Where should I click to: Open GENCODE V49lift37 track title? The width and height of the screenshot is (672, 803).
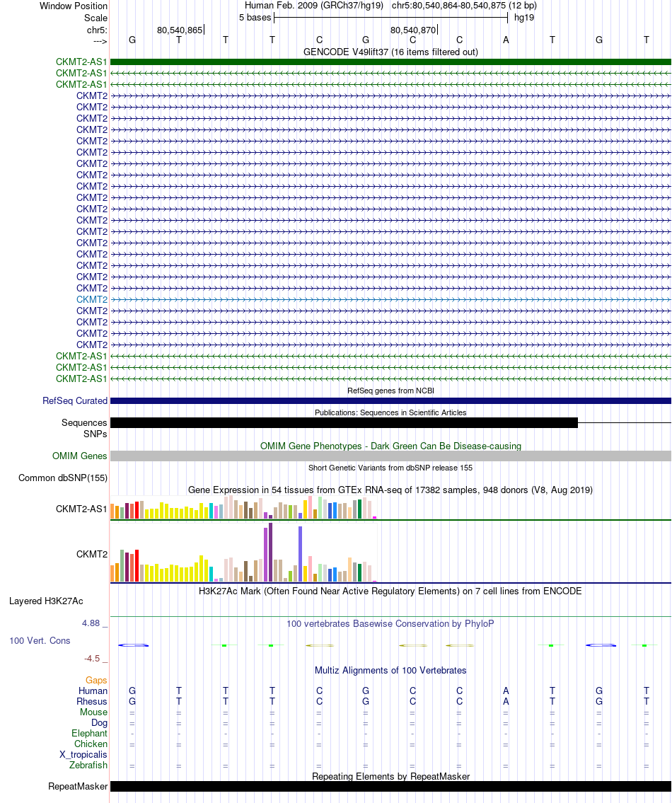click(390, 52)
